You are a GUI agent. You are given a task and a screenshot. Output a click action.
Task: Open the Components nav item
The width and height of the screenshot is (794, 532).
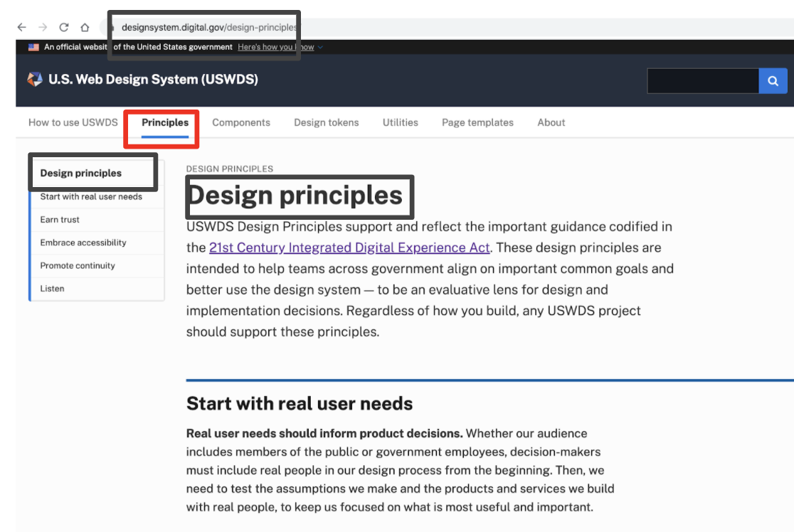coord(241,122)
